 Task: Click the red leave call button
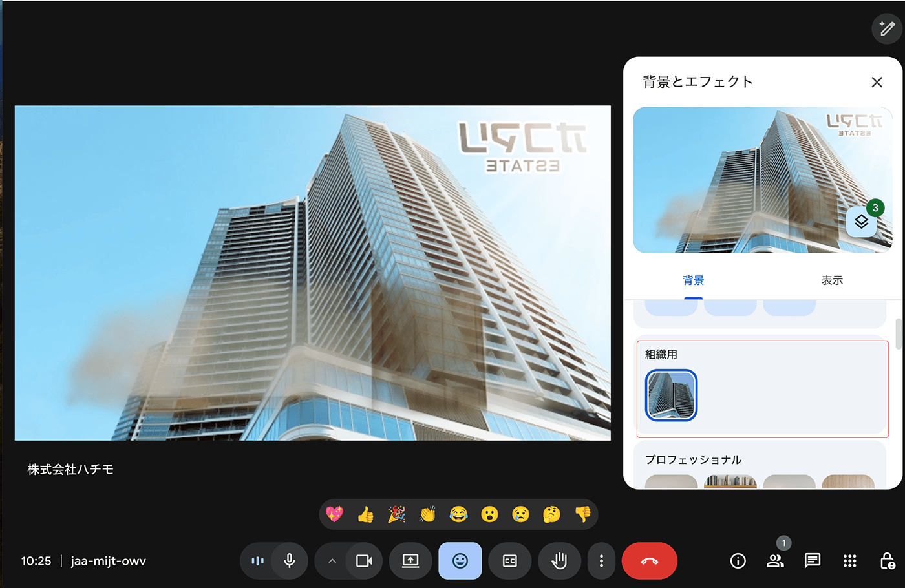point(649,561)
